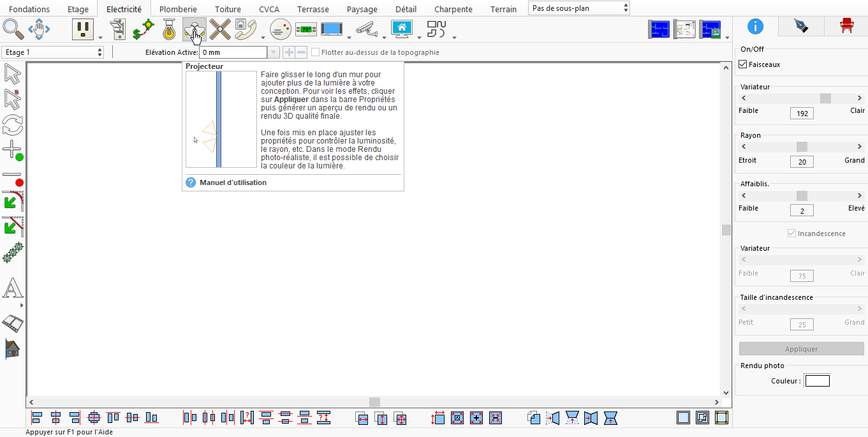Select the chain pattern tool in left toolbar

pyautogui.click(x=13, y=253)
